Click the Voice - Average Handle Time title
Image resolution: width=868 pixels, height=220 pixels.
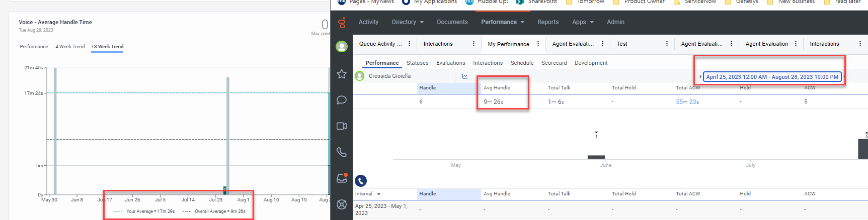point(55,22)
